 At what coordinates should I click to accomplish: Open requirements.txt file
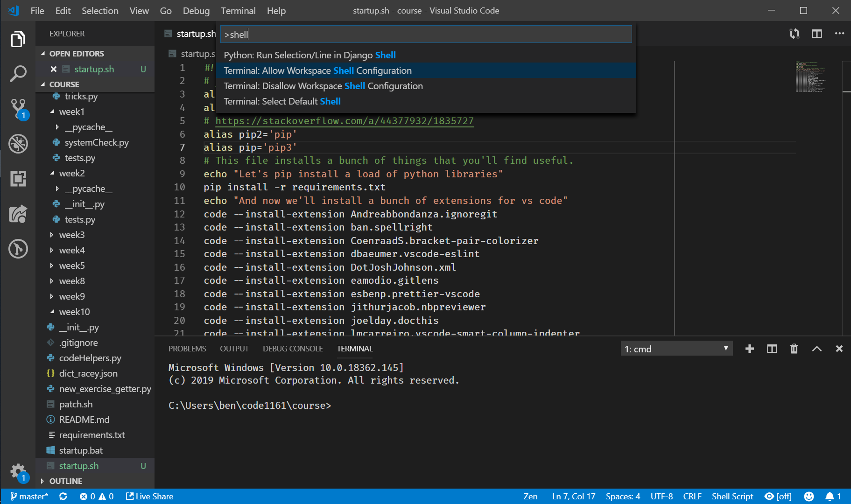click(92, 435)
